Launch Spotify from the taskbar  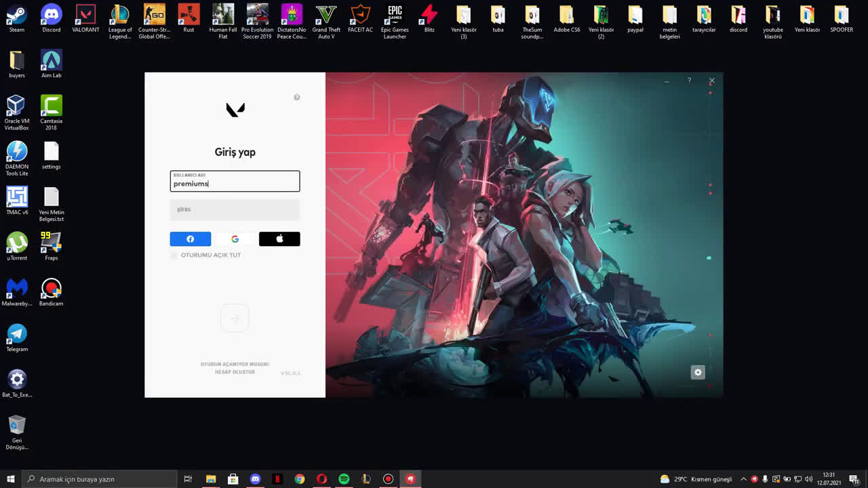click(344, 479)
